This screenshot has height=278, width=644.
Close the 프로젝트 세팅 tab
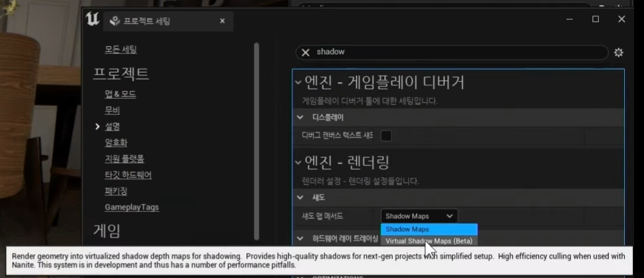point(222,21)
